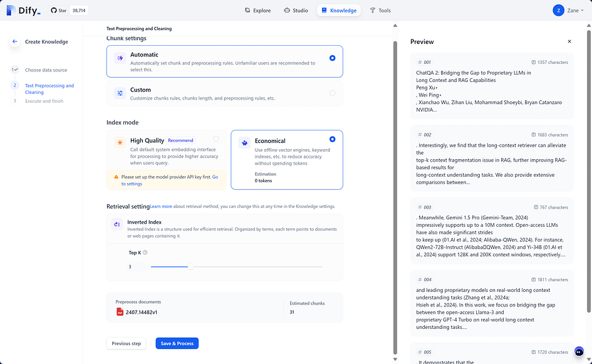This screenshot has width=592, height=364.
Task: Click the form scrollbar up arrow
Action: tap(395, 26)
